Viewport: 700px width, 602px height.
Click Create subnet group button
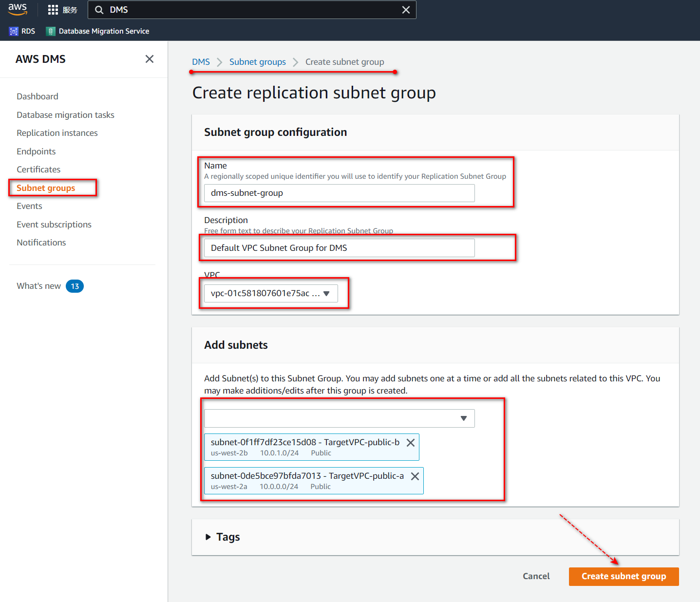(x=624, y=577)
